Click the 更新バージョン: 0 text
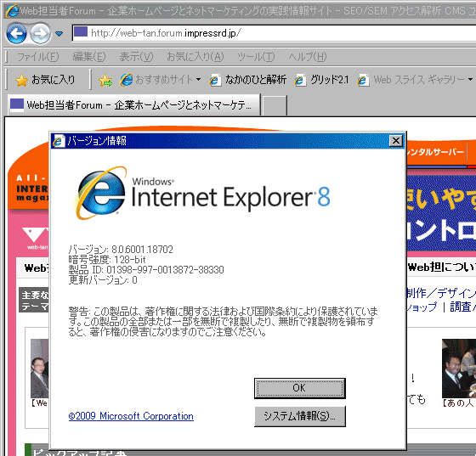 click(103, 280)
